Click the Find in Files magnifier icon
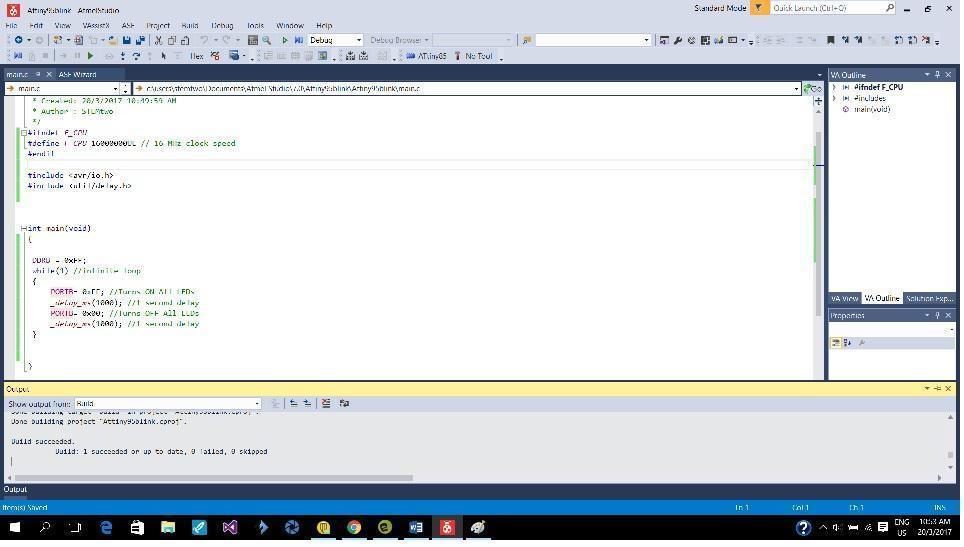The height and width of the screenshot is (547, 964). 266,40
